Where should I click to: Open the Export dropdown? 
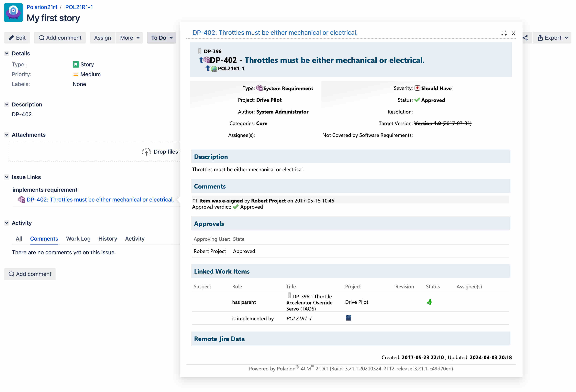pyautogui.click(x=552, y=38)
